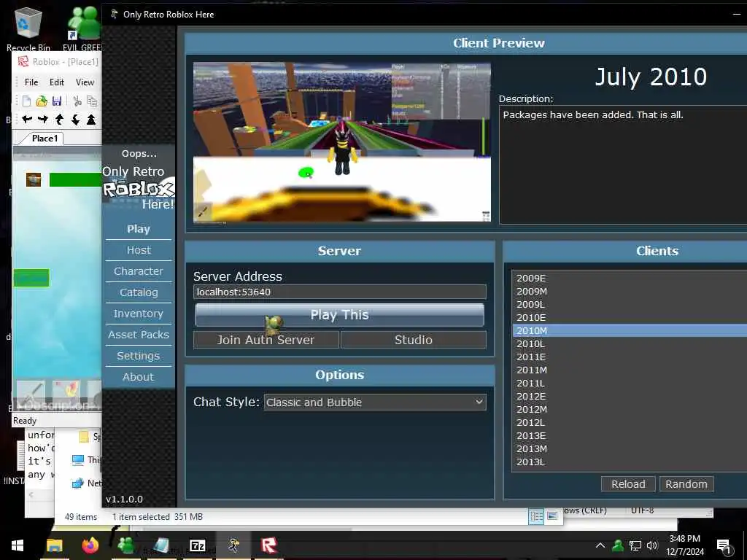The height and width of the screenshot is (560, 747).
Task: Open the About page in the sidebar
Action: pos(138,377)
